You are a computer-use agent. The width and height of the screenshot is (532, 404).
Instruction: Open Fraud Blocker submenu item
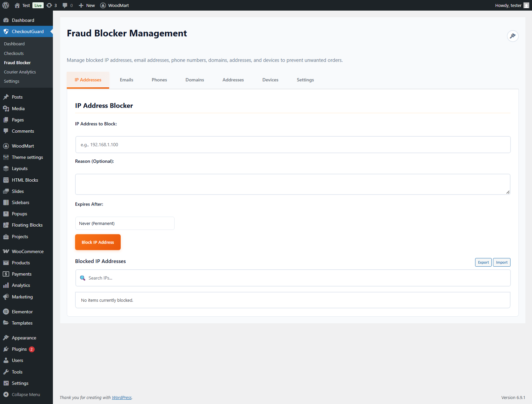[17, 63]
